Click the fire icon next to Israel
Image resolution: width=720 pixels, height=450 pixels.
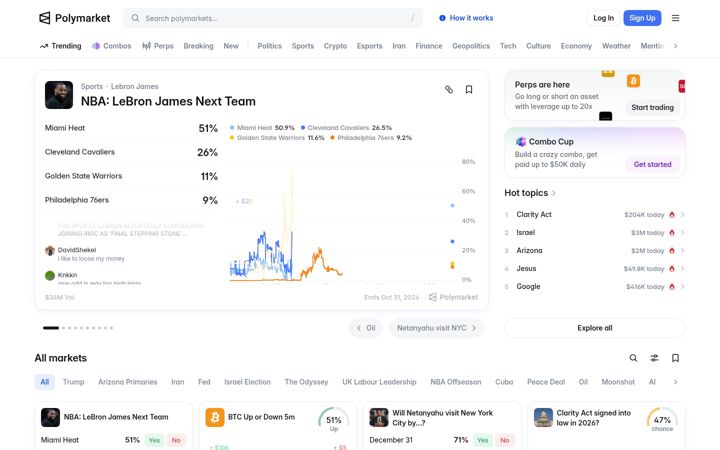tap(672, 232)
